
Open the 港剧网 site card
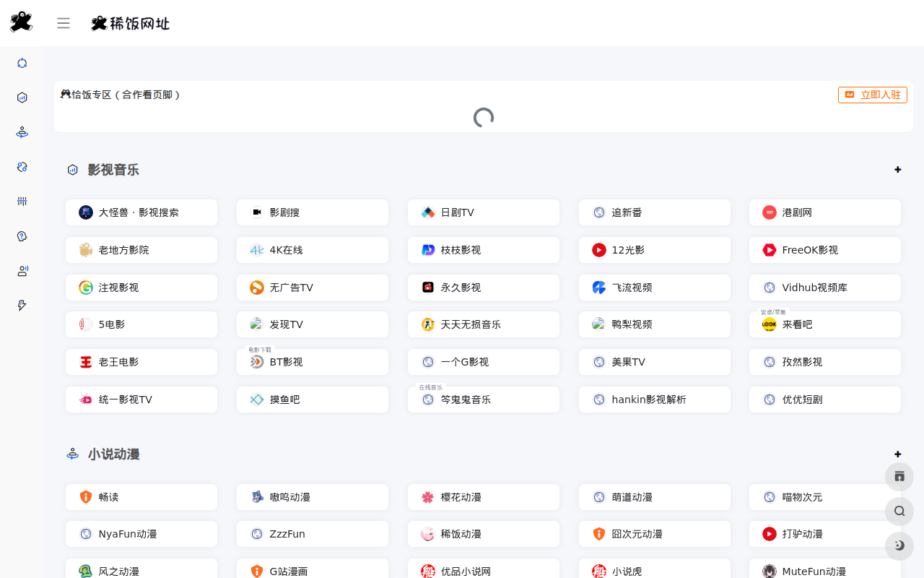[x=825, y=212]
